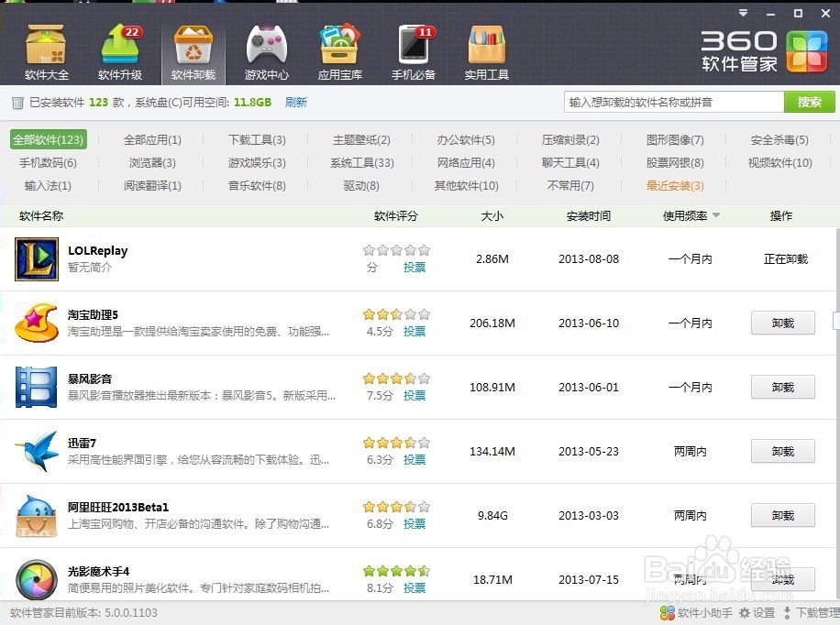Select the 系统工具(33) category

pos(361,163)
